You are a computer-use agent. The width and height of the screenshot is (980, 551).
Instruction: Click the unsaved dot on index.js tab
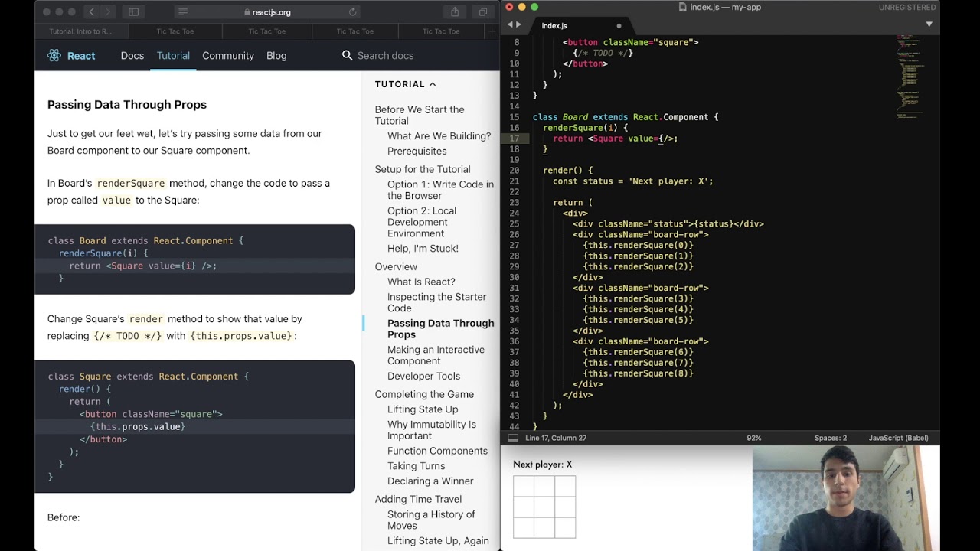coord(619,26)
